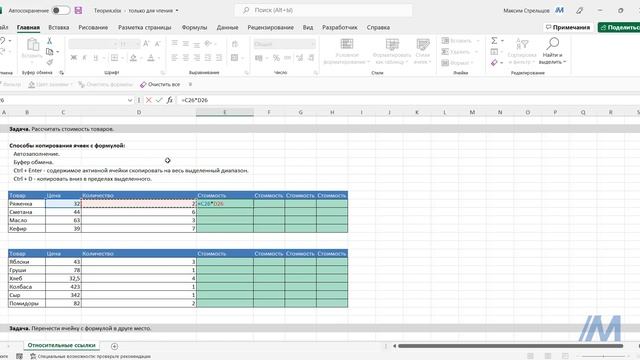The width and height of the screenshot is (640, 360).
Task: Click the Cut scissors icon
Action: pos(49,41)
